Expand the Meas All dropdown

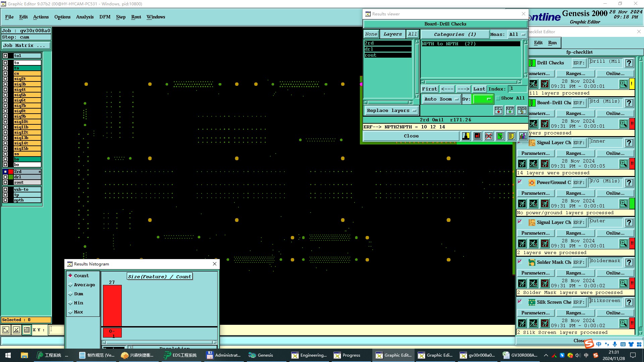coord(517,34)
